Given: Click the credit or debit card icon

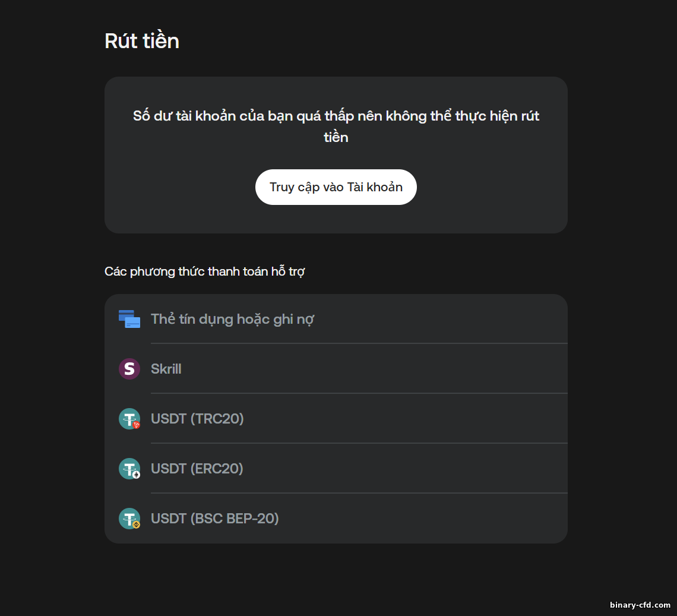Looking at the screenshot, I should coord(129,319).
